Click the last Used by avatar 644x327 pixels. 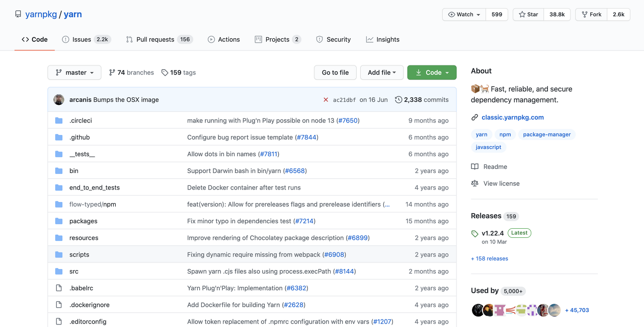coord(554,310)
